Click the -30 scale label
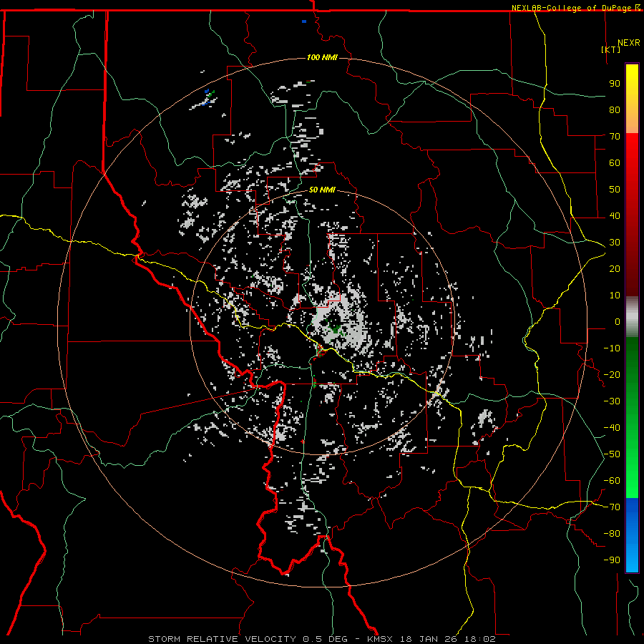644x644 pixels. tap(612, 401)
